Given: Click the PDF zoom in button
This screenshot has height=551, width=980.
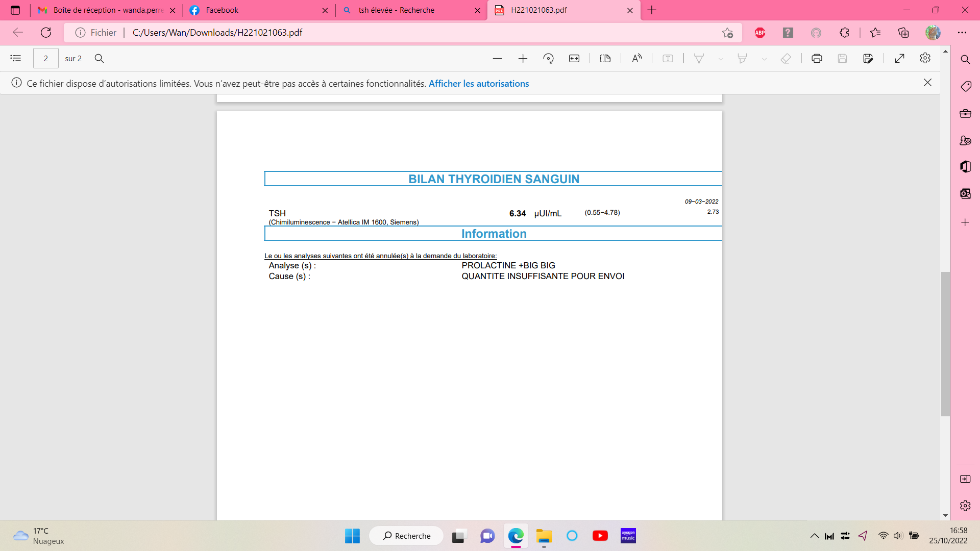Looking at the screenshot, I should [523, 59].
